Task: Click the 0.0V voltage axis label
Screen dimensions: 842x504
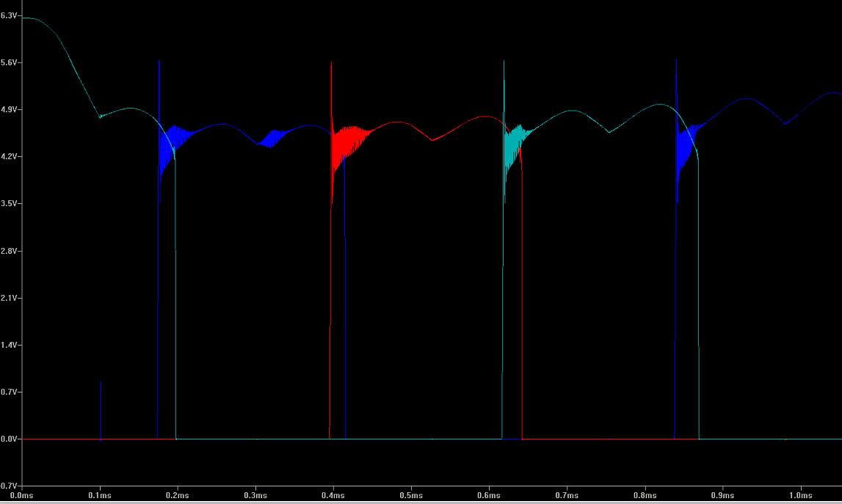Action: tap(9, 439)
